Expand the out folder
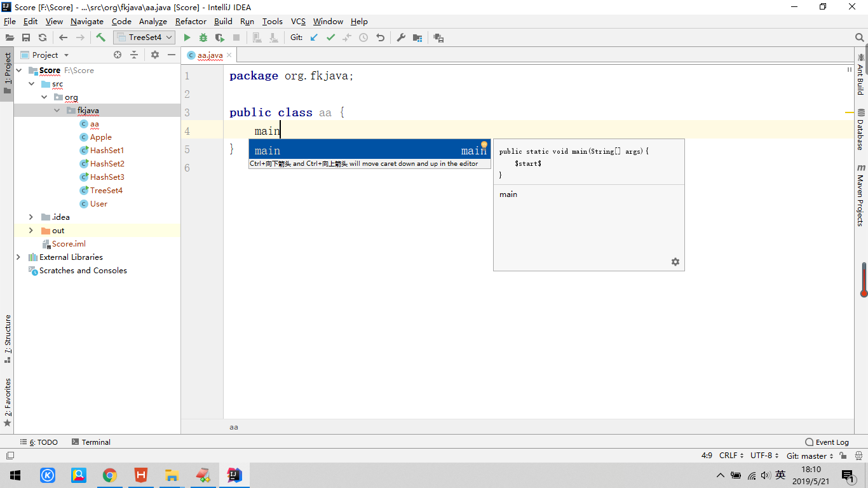The image size is (868, 488). click(x=31, y=231)
